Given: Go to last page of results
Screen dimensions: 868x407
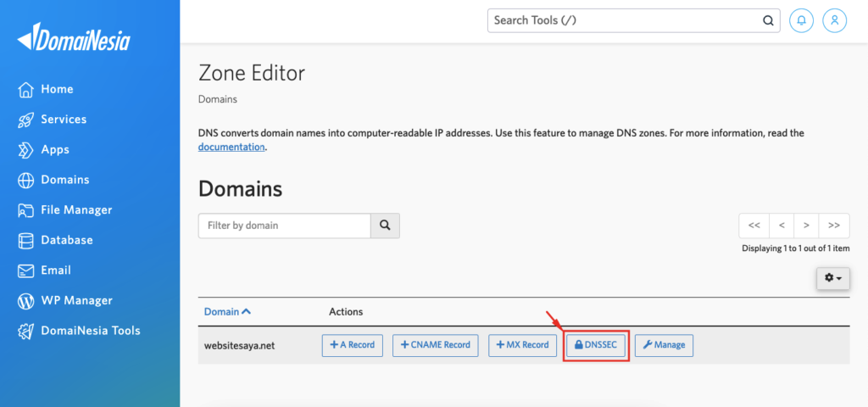Looking at the screenshot, I should (834, 226).
